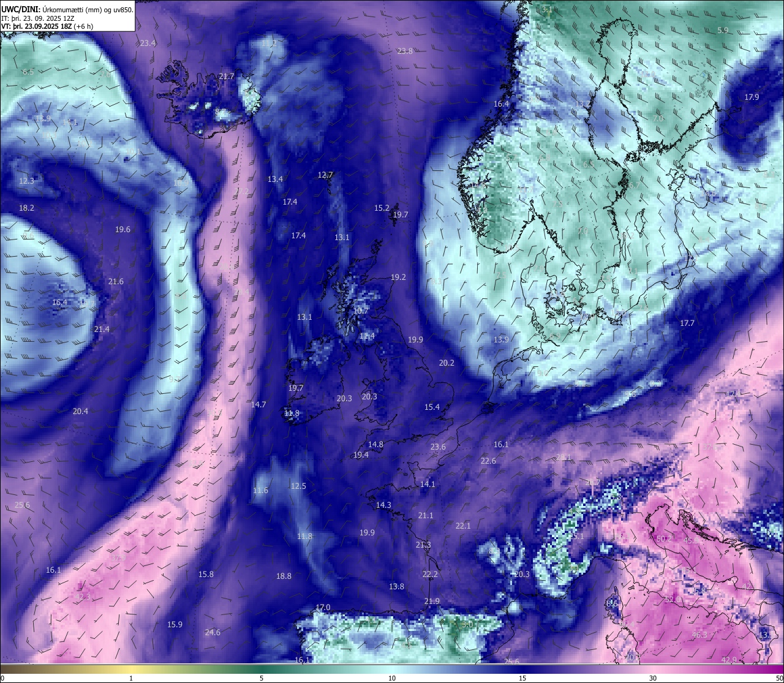Click the 14.7 value west of Ireland
784x683 pixels.
click(x=258, y=404)
